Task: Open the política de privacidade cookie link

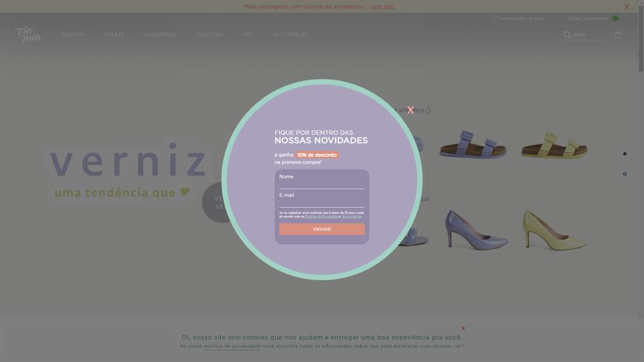Action: click(233, 346)
